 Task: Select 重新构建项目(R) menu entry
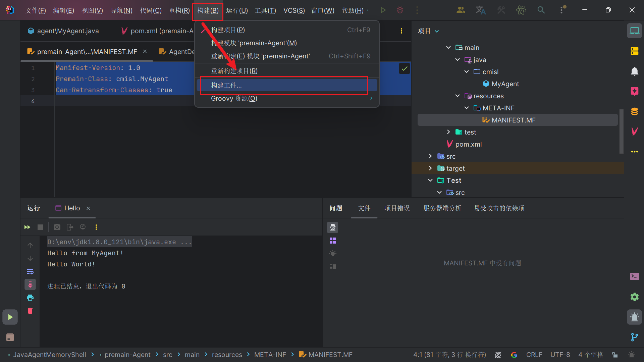(287, 71)
